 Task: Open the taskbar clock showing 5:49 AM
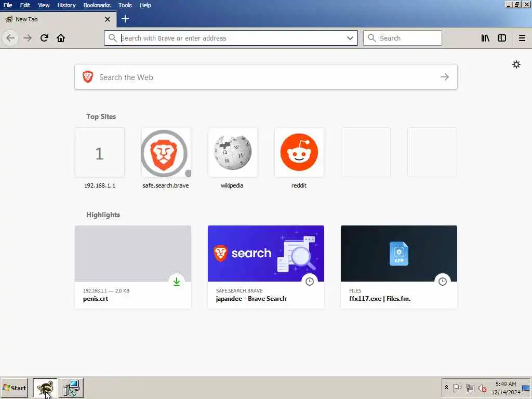coord(506,388)
